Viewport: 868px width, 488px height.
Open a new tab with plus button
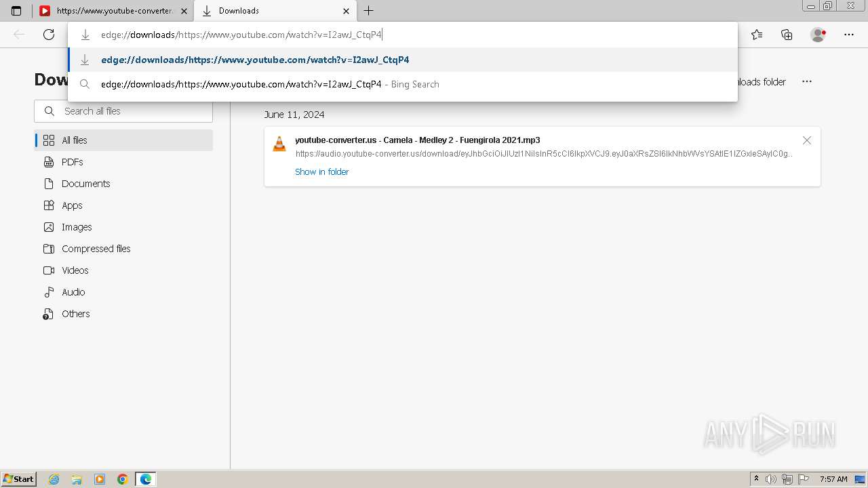(x=369, y=11)
